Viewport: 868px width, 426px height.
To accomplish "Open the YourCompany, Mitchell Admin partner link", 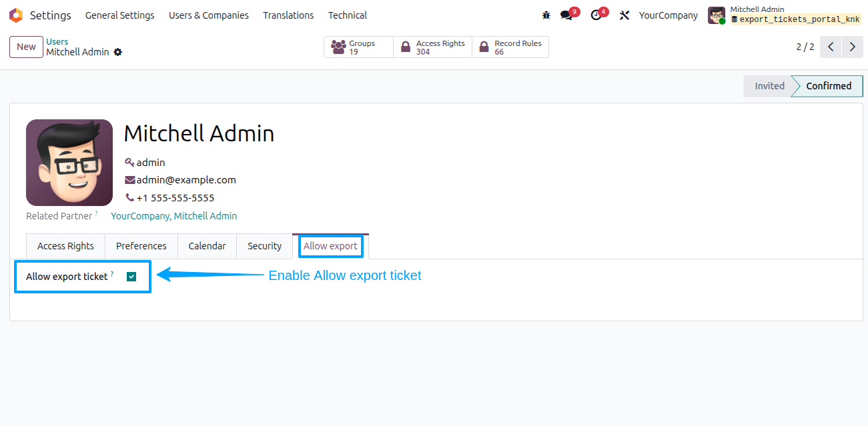I will [173, 216].
